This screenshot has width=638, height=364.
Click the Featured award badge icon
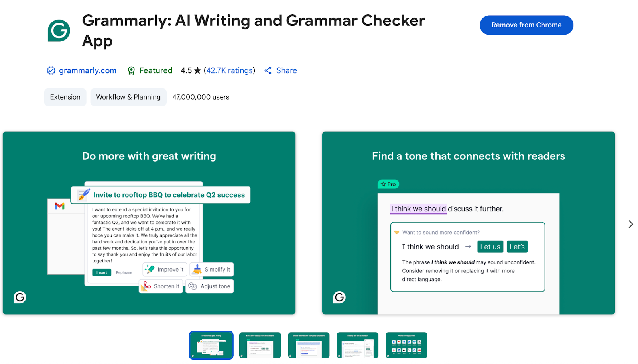(131, 70)
